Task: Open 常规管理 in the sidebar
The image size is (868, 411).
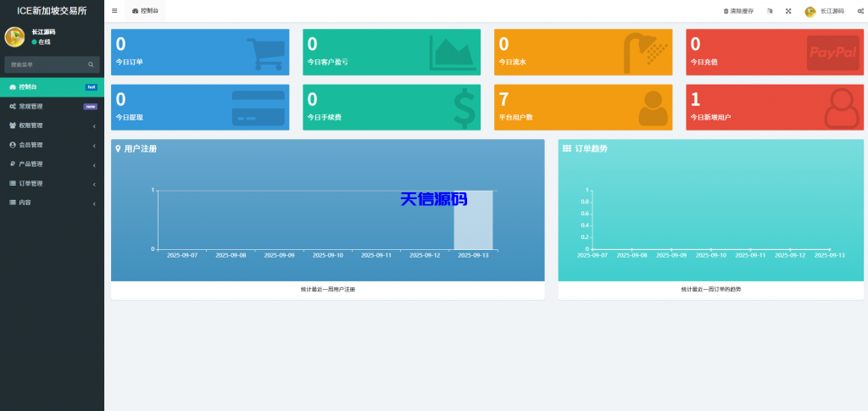Action: [x=51, y=107]
